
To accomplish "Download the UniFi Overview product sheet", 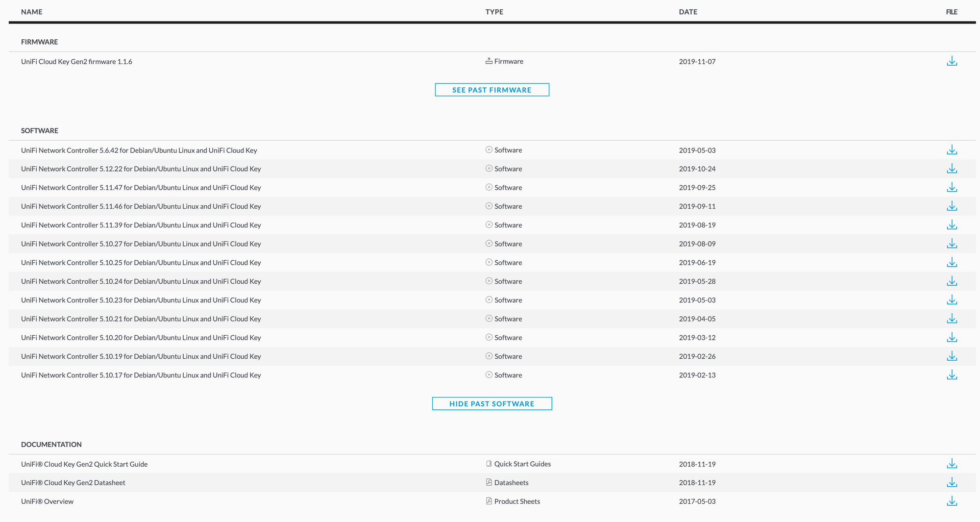I will [x=952, y=501].
